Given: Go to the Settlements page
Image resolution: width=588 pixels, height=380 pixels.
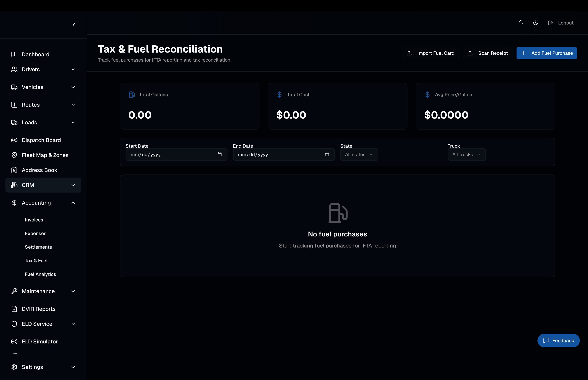Looking at the screenshot, I should tap(38, 247).
